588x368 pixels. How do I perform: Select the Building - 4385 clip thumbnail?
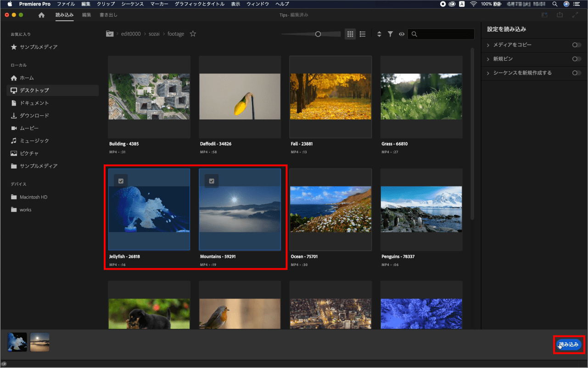[149, 96]
